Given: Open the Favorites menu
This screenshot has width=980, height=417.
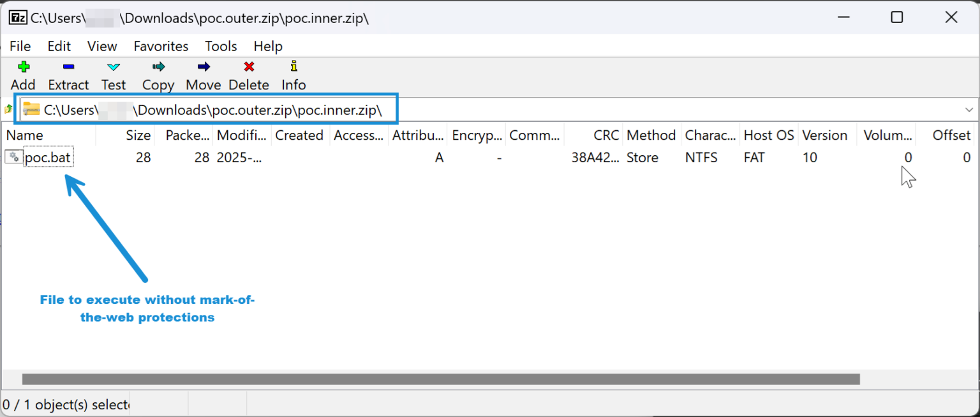Looking at the screenshot, I should click(x=160, y=46).
